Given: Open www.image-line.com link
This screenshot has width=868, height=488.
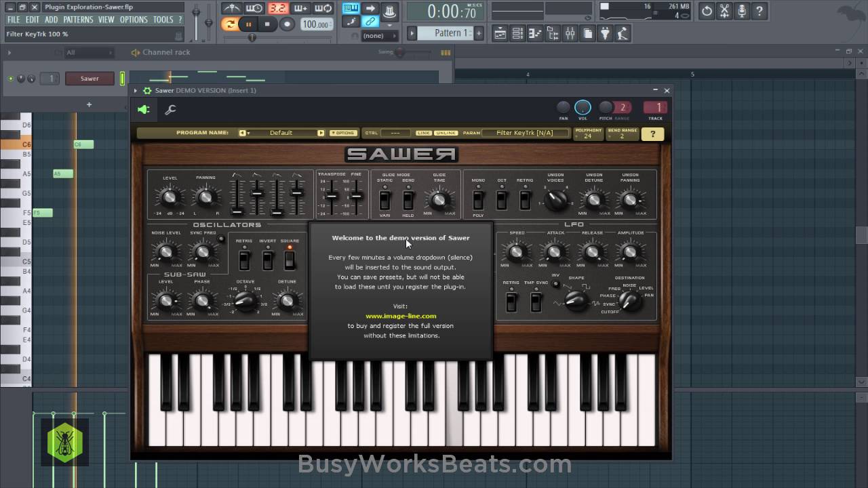Looking at the screenshot, I should pyautogui.click(x=401, y=316).
